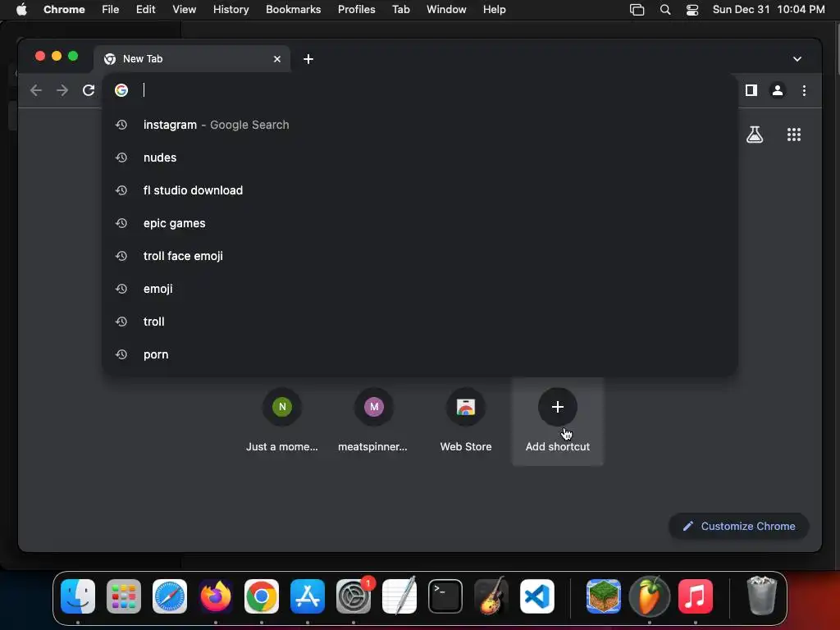Click the history clock icon beside emoji

[x=121, y=289]
